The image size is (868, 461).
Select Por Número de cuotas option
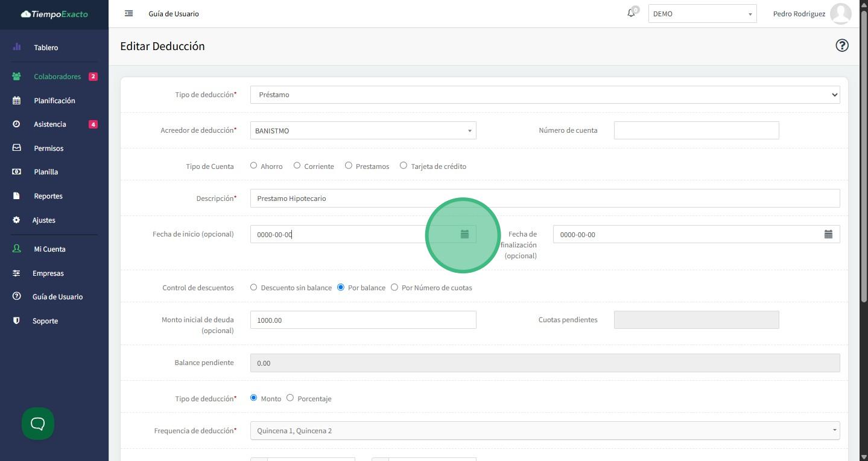pyautogui.click(x=394, y=287)
